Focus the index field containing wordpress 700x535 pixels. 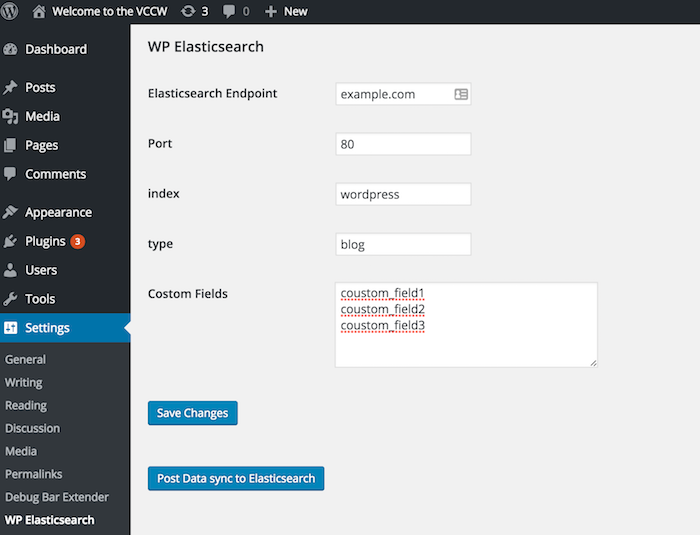click(403, 194)
